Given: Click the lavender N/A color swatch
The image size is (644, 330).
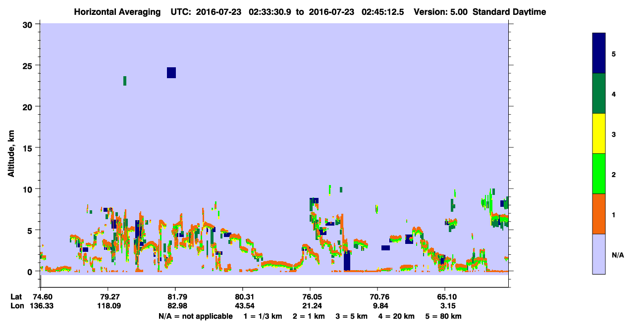Looking at the screenshot, I should pos(598,254).
